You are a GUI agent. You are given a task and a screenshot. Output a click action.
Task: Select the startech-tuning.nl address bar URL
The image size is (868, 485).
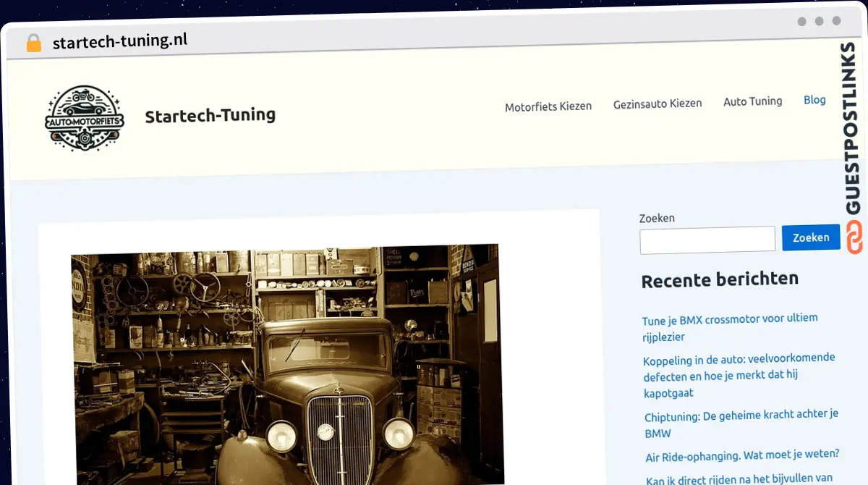[120, 41]
